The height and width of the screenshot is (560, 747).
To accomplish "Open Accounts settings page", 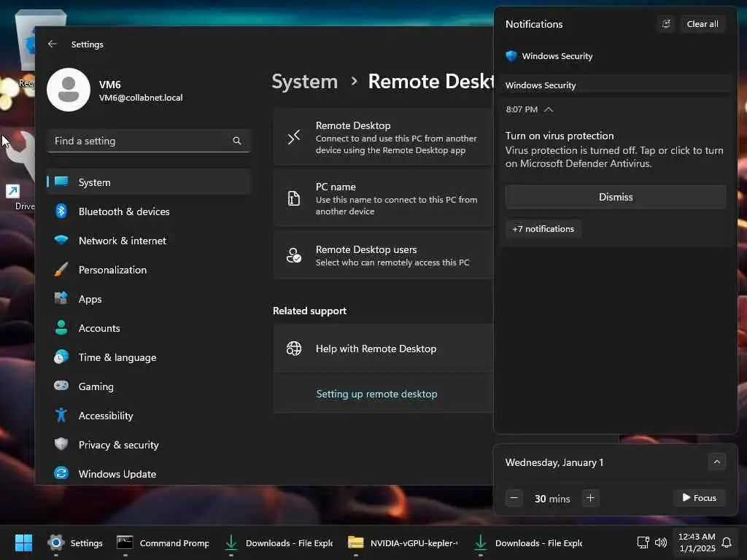I will (149, 328).
